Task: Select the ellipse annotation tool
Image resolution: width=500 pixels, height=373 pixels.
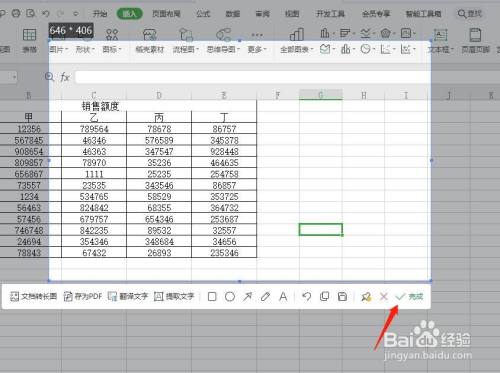Action: coord(230,296)
